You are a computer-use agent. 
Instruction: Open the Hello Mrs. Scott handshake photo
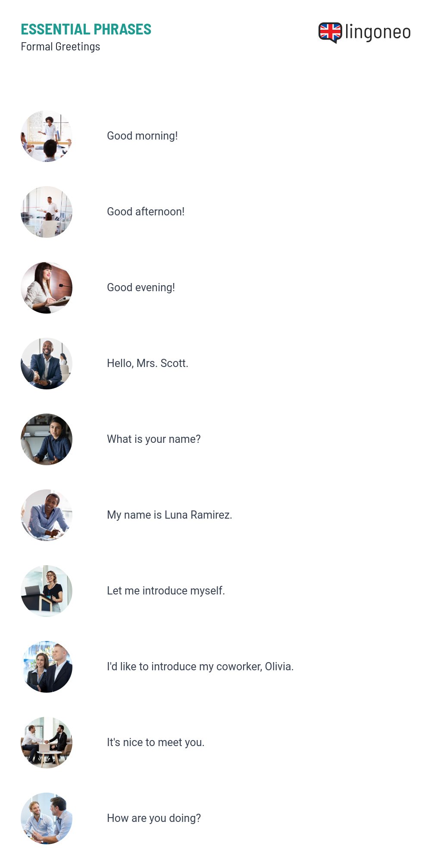pos(47,364)
